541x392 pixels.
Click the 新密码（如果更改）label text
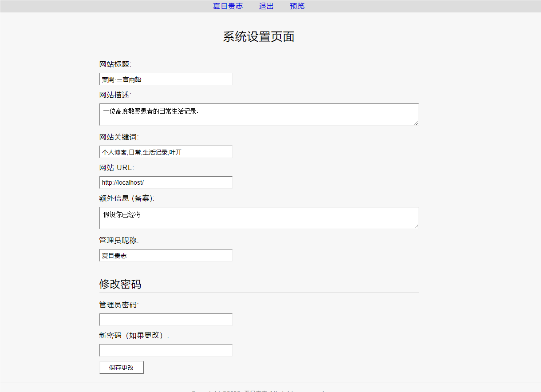point(134,336)
